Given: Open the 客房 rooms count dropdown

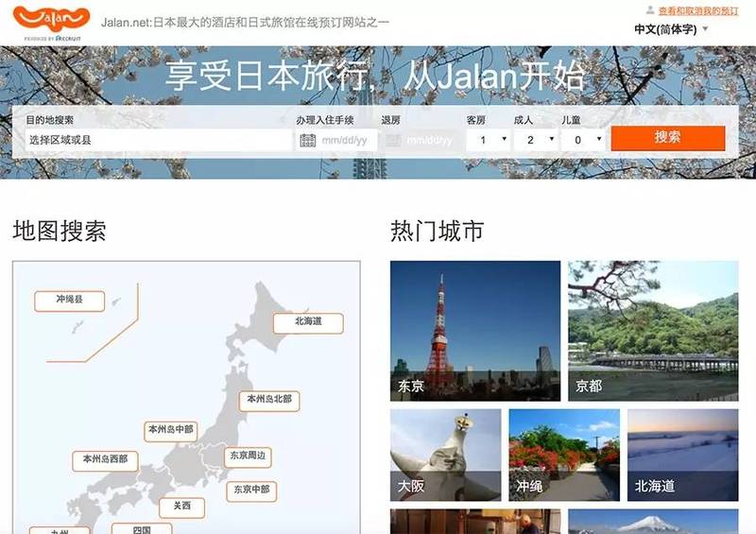Looking at the screenshot, I should [489, 140].
